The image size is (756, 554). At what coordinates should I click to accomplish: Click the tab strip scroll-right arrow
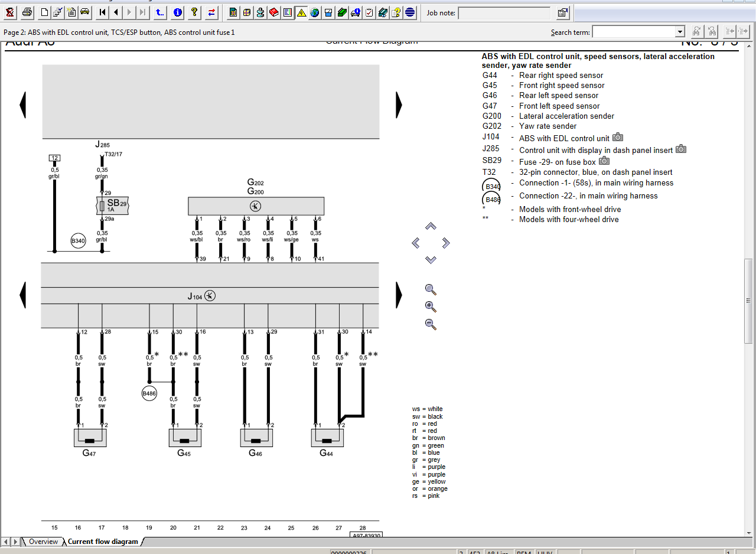pyautogui.click(x=15, y=542)
